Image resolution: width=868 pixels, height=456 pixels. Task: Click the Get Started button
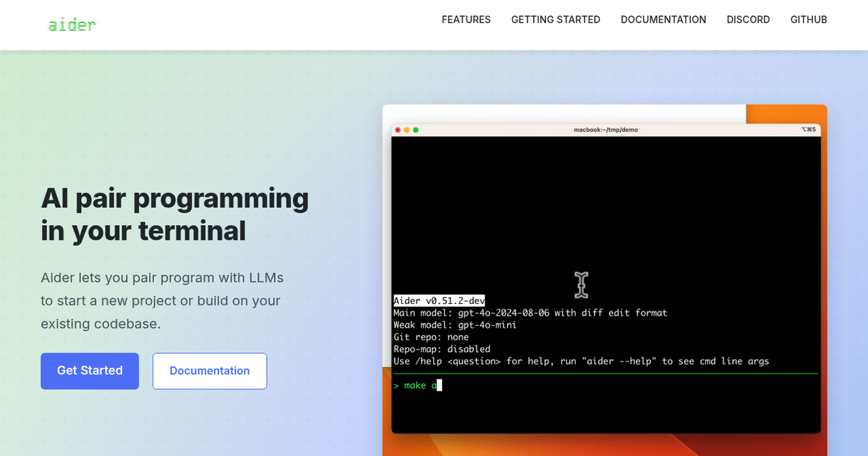click(x=90, y=371)
